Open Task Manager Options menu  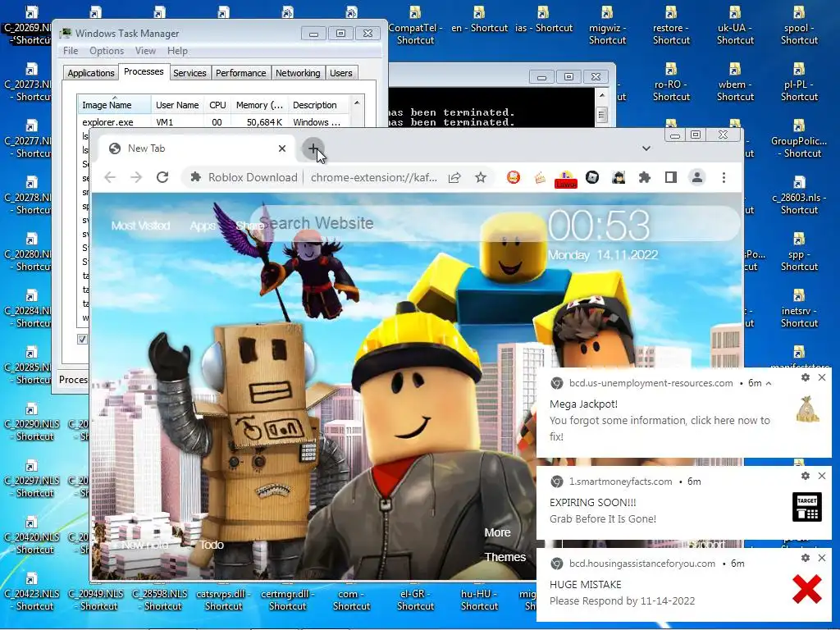tap(107, 51)
